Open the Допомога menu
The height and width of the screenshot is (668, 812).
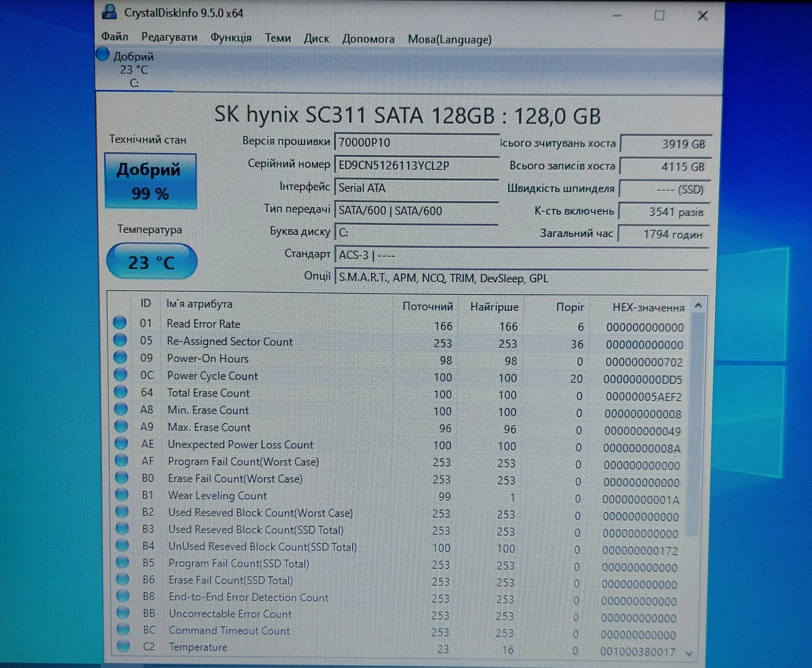(x=368, y=39)
